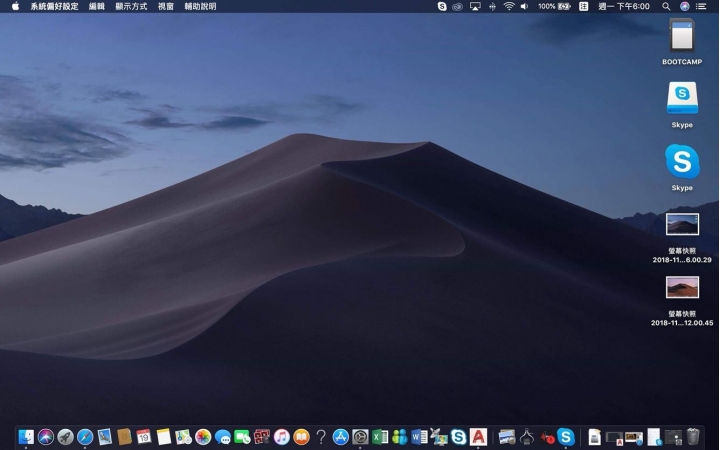
Task: Open the 注 input method menu
Action: (x=584, y=6)
